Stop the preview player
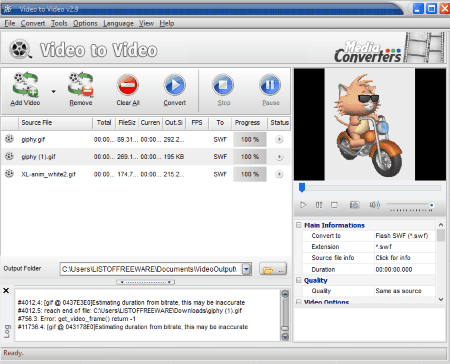450x364 pixels. pos(334,205)
